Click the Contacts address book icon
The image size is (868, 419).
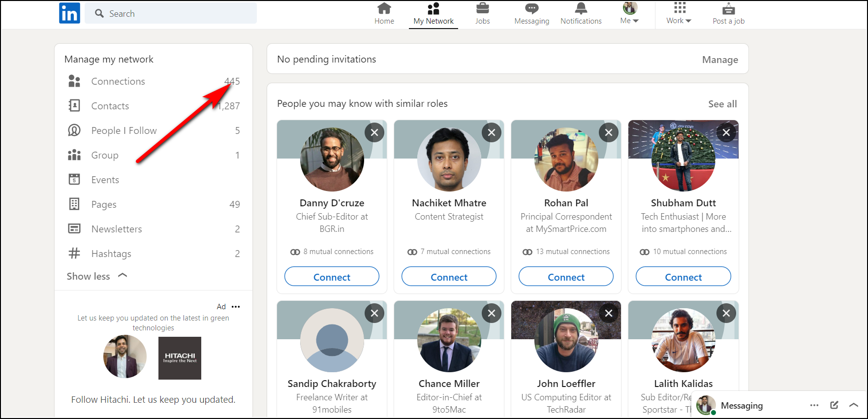(x=74, y=106)
